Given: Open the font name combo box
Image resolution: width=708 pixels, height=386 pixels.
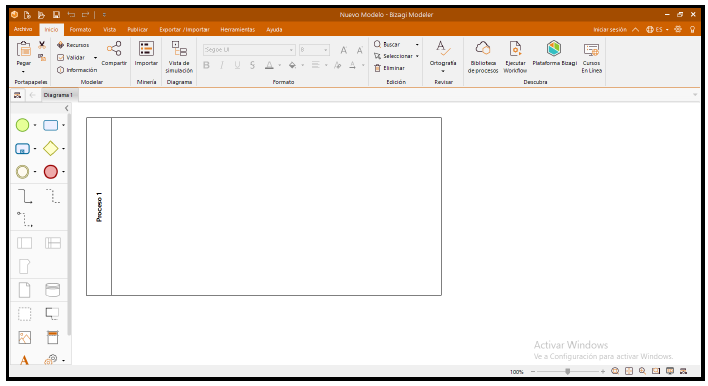Looking at the screenshot, I should pos(249,50).
